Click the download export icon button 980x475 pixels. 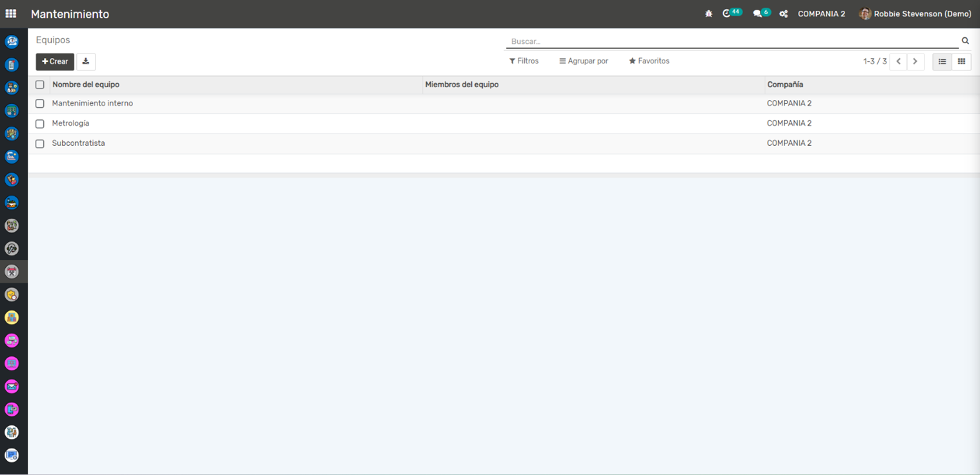pyautogui.click(x=86, y=61)
